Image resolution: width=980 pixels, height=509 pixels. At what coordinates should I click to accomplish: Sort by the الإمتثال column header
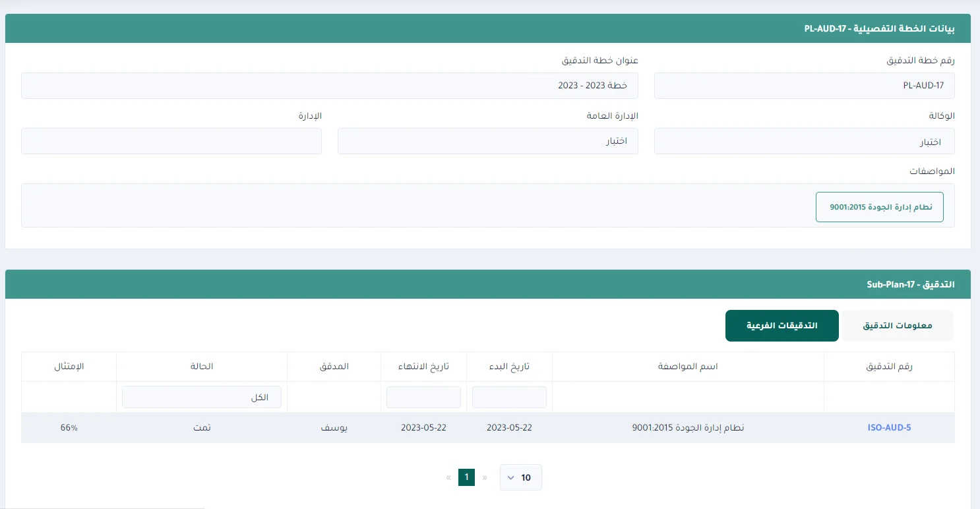tap(69, 367)
